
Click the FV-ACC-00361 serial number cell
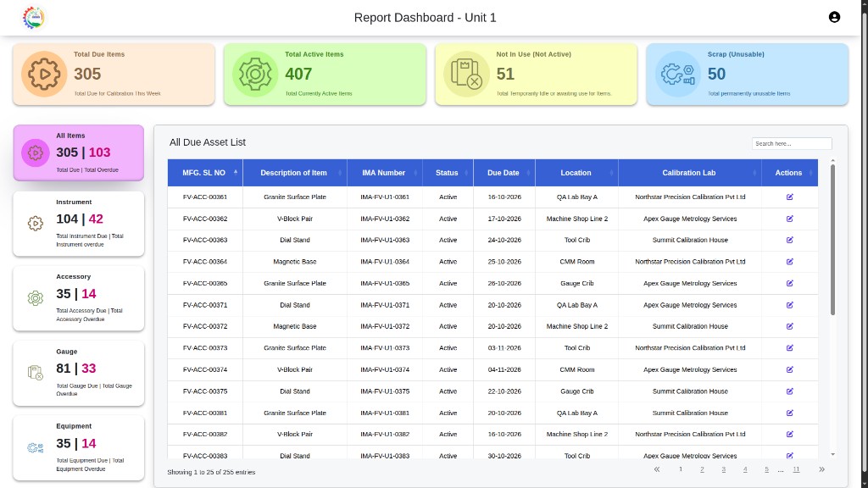coord(205,197)
